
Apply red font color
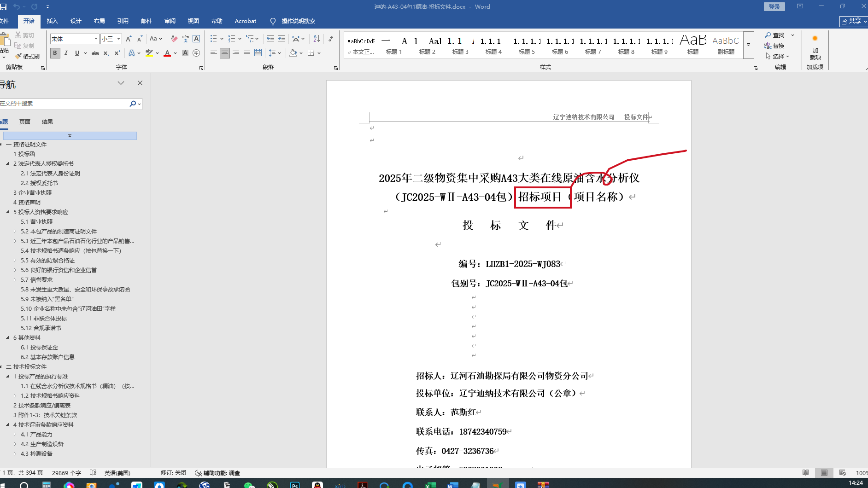(x=167, y=53)
